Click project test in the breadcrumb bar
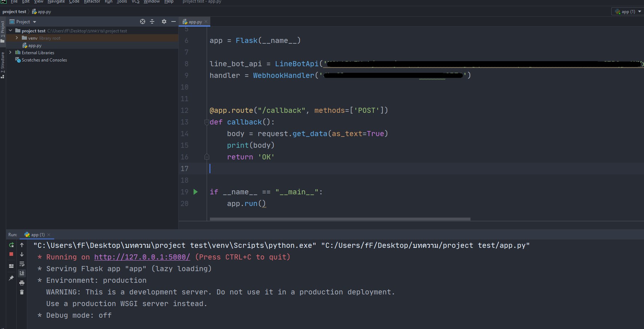This screenshot has width=644, height=329. coord(15,12)
